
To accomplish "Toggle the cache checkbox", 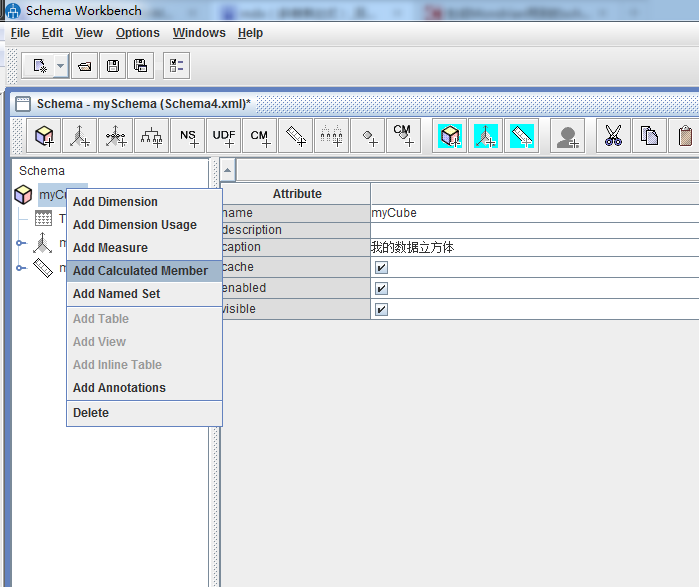I will coord(381,267).
